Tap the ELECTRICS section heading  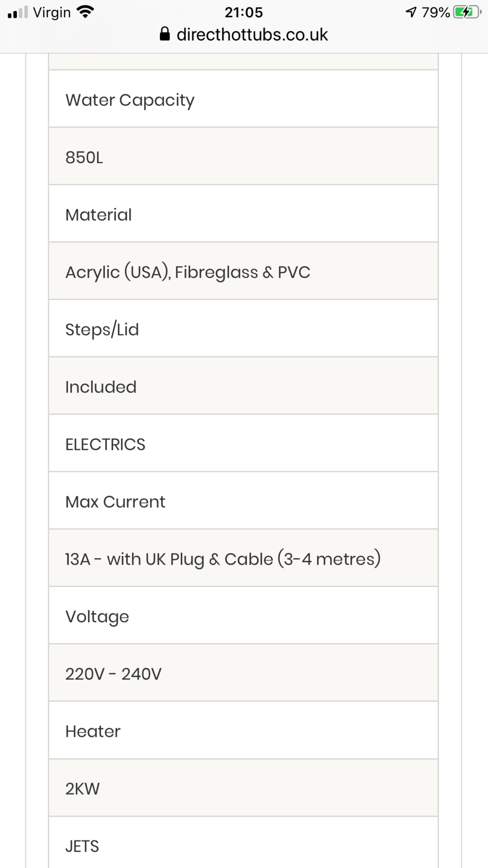coord(243,444)
